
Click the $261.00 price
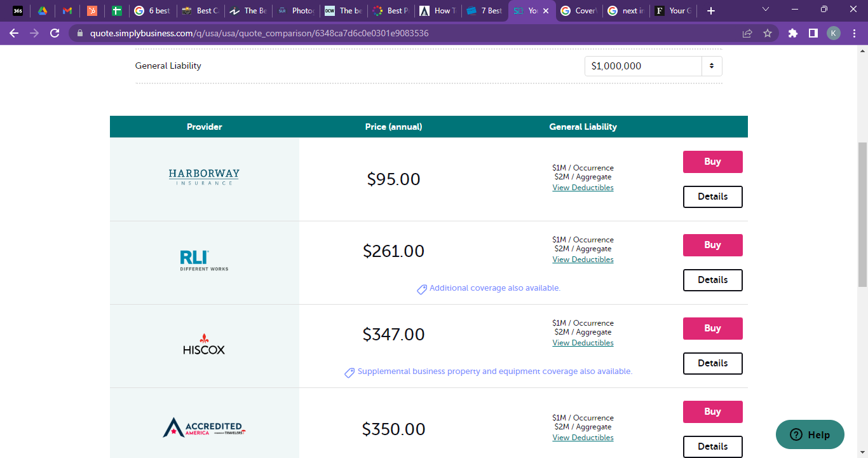click(x=393, y=251)
